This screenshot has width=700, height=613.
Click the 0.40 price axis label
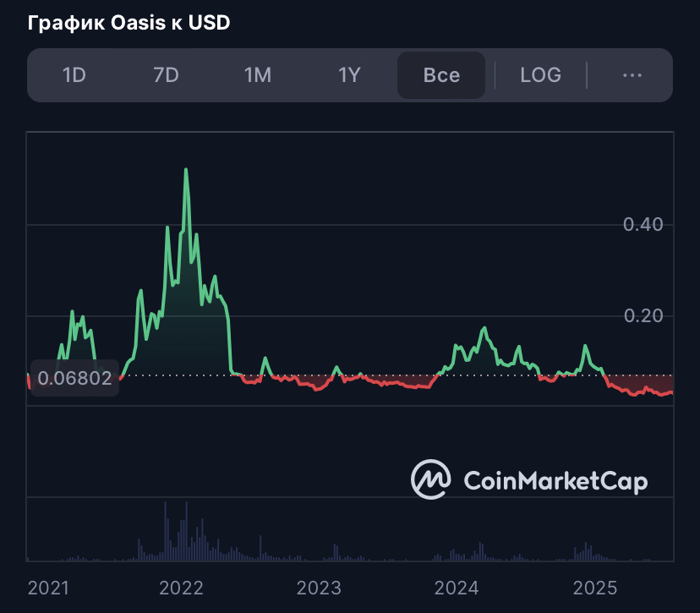pos(643,224)
